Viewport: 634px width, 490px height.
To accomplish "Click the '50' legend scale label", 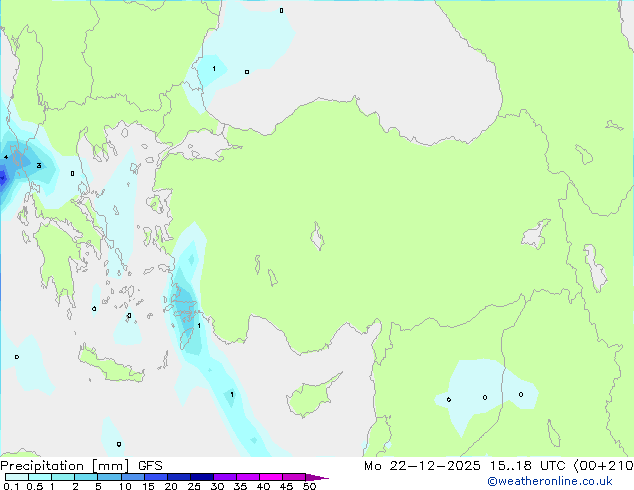I will pyautogui.click(x=309, y=486).
